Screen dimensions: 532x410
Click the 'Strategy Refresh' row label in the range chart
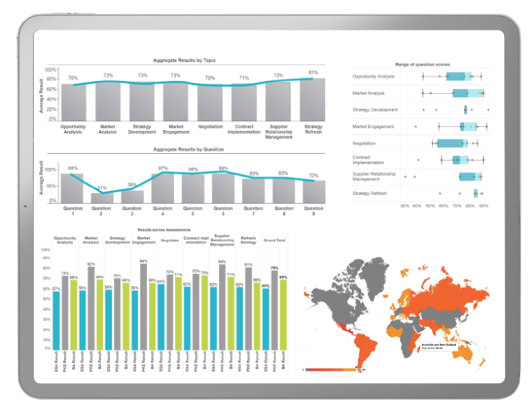[x=370, y=193]
